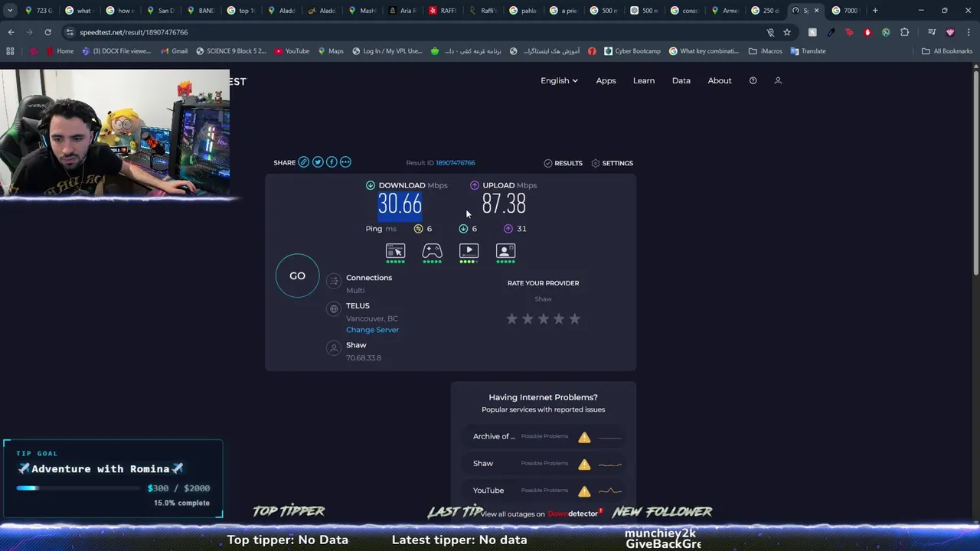Click the TELUS server globe icon
This screenshot has height=551, width=980.
click(x=334, y=308)
